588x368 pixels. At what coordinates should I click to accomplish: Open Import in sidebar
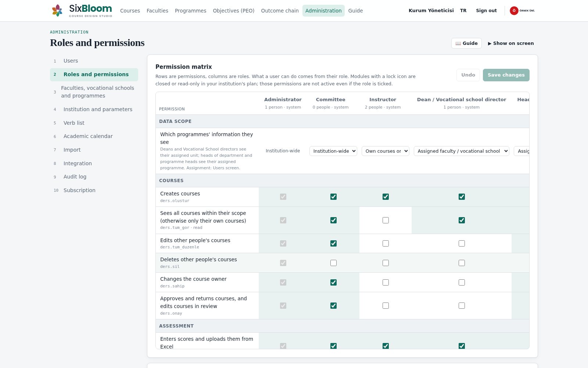[x=94, y=150]
